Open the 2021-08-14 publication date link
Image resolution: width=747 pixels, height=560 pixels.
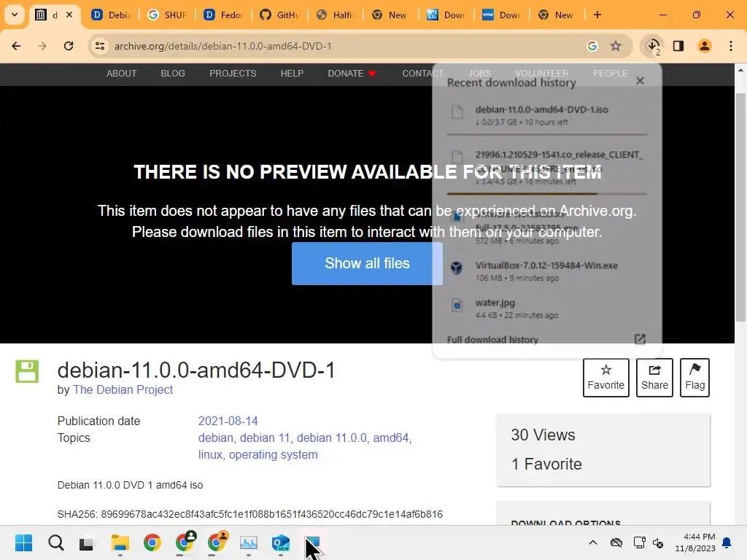[x=228, y=421]
